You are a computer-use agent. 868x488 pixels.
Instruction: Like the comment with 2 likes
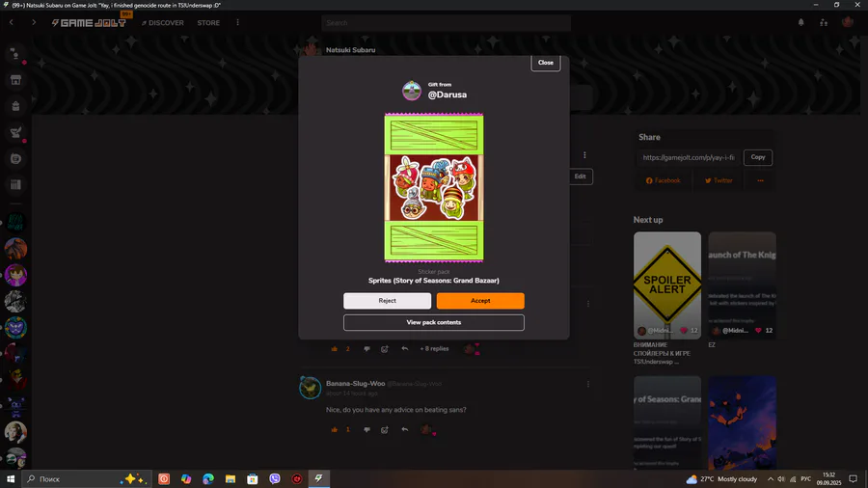pyautogui.click(x=335, y=348)
